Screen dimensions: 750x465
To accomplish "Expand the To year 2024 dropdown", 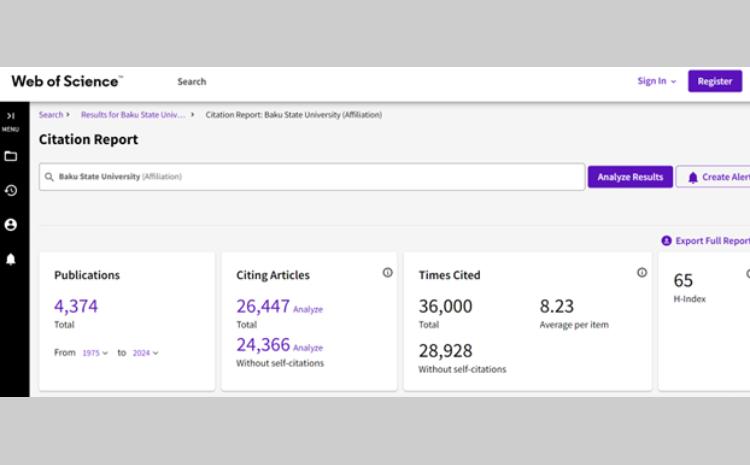I will [x=145, y=353].
